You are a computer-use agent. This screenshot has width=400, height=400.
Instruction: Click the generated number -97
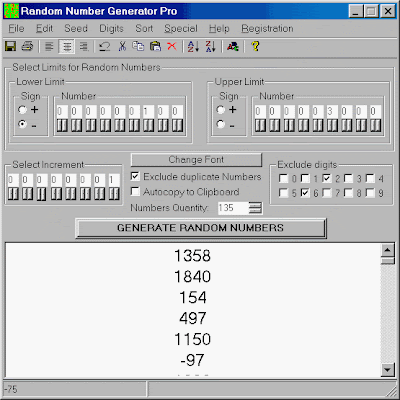coord(192,360)
